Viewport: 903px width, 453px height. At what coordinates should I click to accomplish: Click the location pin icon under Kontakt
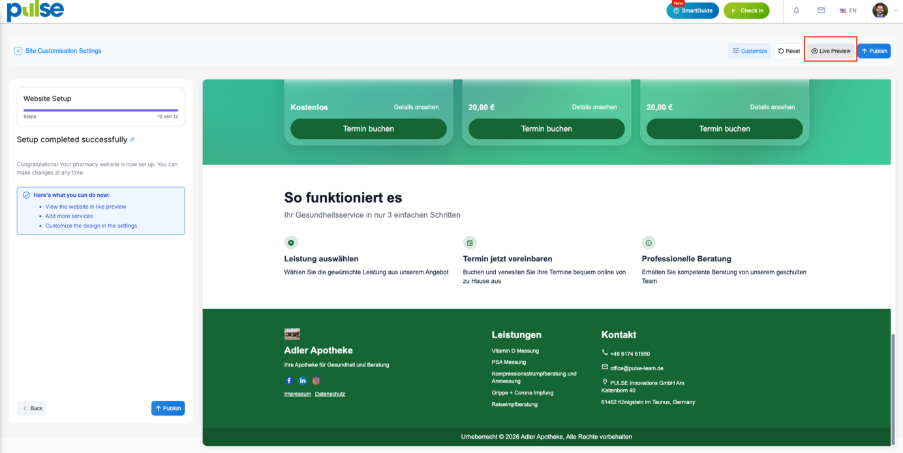click(x=605, y=382)
